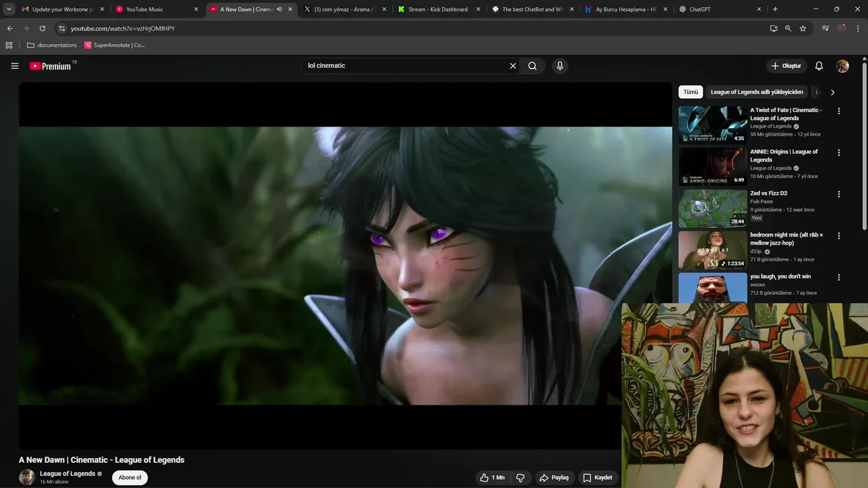Viewport: 868px width, 488px height.
Task: Close the YouTube Music tab
Action: pyautogui.click(x=196, y=9)
